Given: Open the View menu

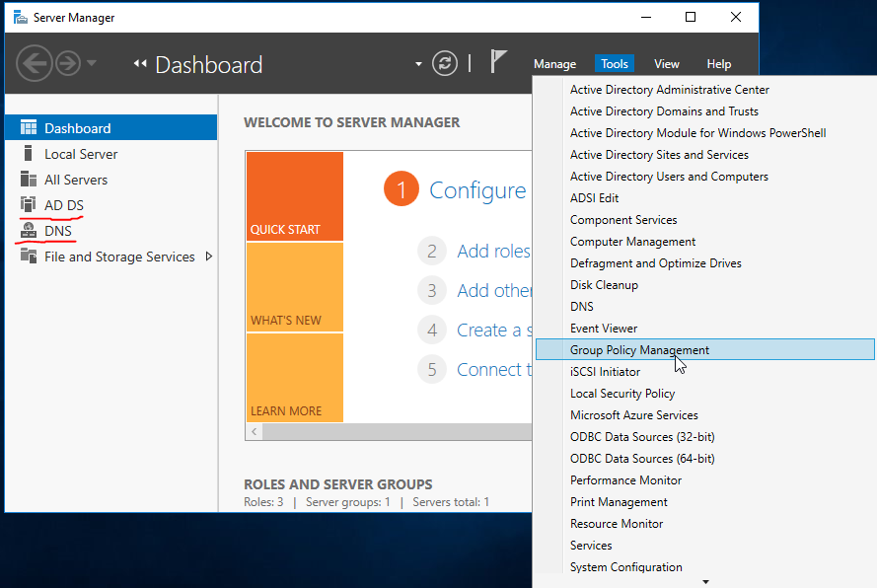Looking at the screenshot, I should point(666,64).
